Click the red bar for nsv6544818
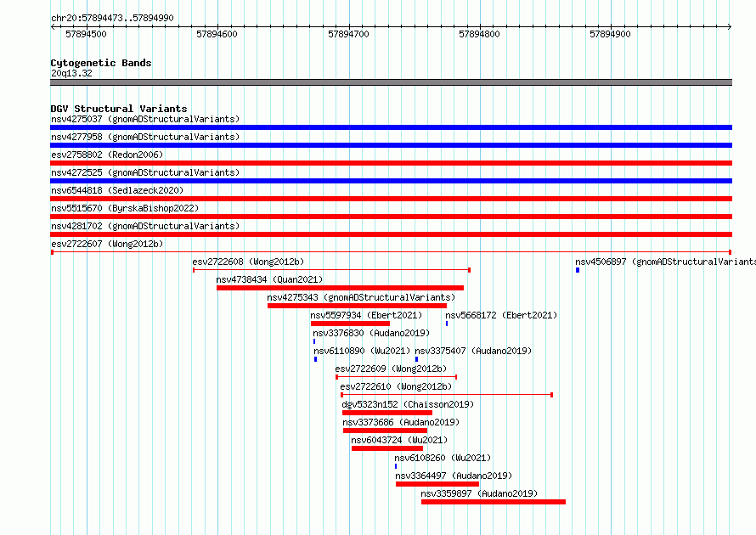Image resolution: width=756 pixels, height=535 pixels. click(x=391, y=199)
